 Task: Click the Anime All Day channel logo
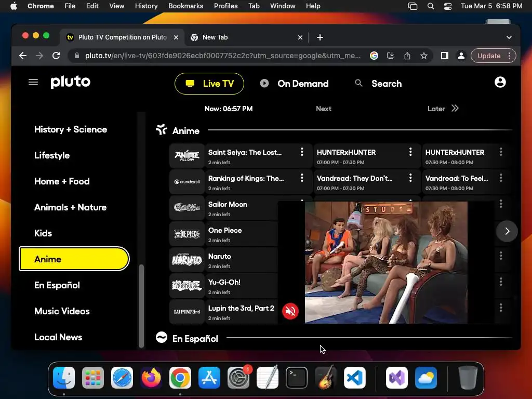(187, 156)
